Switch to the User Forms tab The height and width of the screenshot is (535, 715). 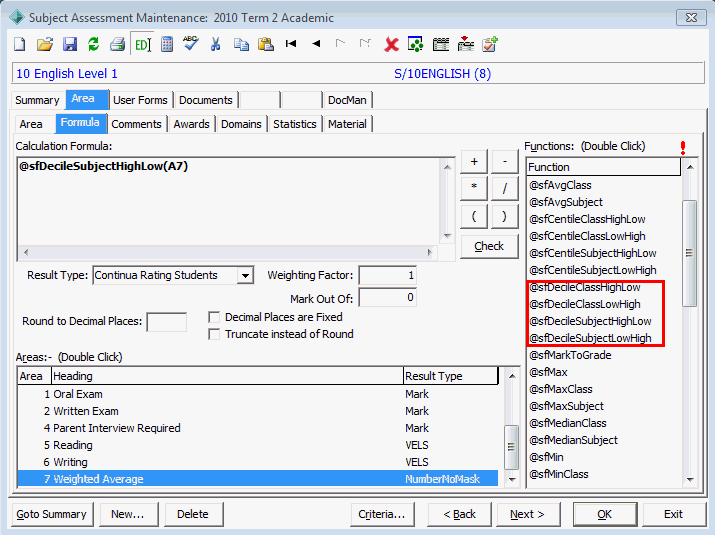coord(140,100)
